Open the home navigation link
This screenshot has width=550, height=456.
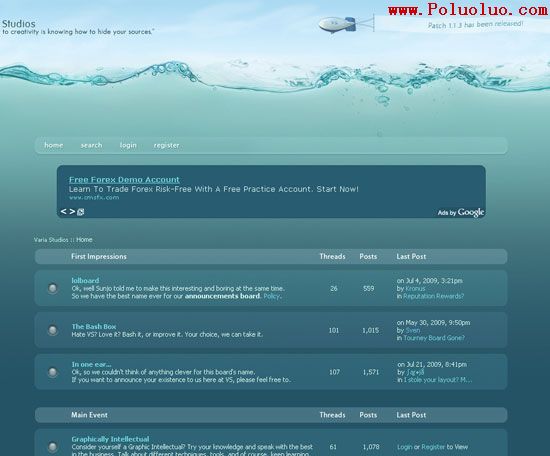coord(54,145)
